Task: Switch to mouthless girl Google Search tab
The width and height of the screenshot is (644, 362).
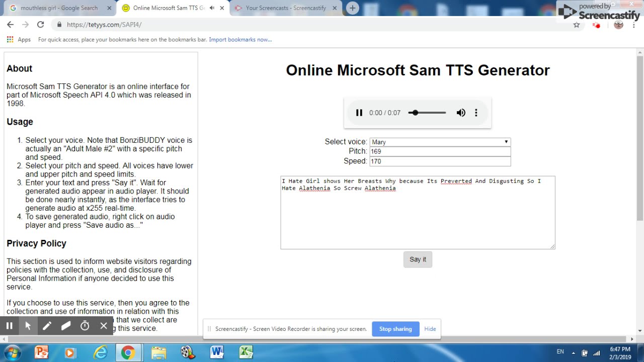Action: click(58, 8)
